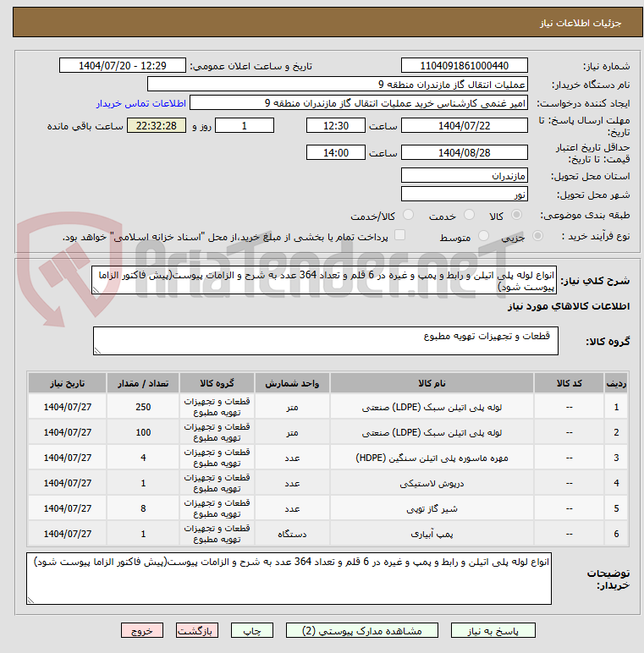Click the شماره نیاز field 1104091861000440
644x653 pixels.
[465, 66]
